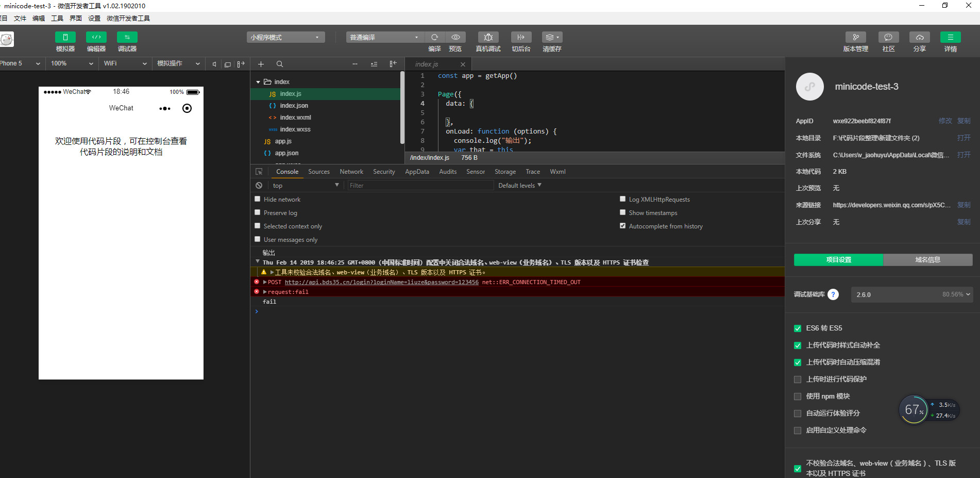The width and height of the screenshot is (980, 478).
Task: Open the 普通编译 compile mode dropdown
Action: click(x=385, y=37)
